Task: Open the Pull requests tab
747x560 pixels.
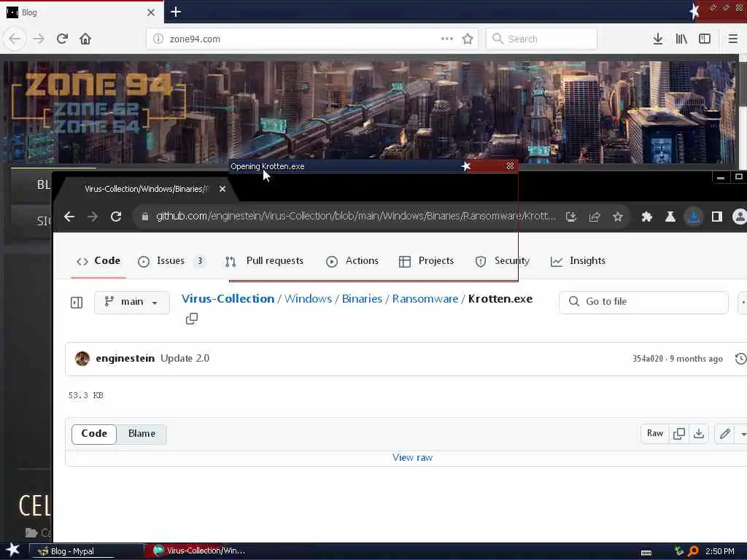Action: coord(264,261)
